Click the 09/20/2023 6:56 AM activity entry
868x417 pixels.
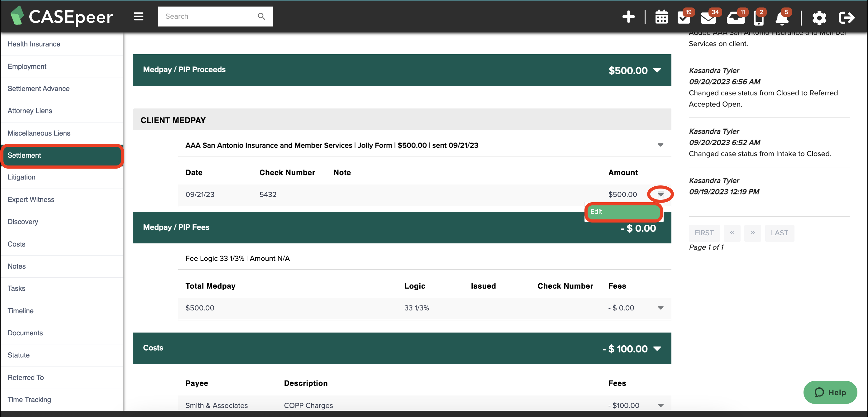(769, 87)
